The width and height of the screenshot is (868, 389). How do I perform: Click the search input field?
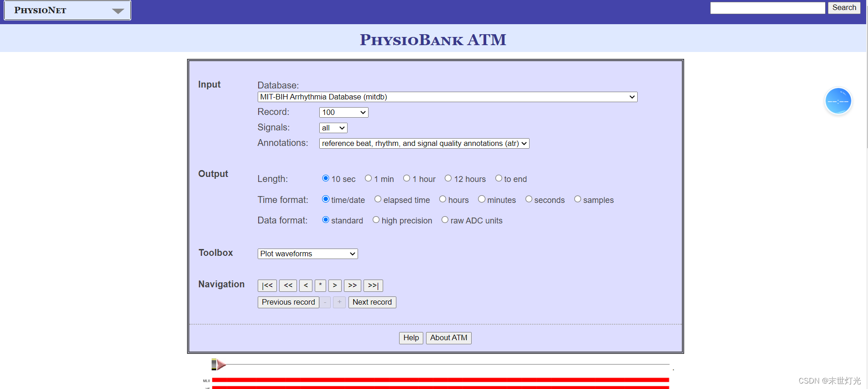(x=768, y=8)
